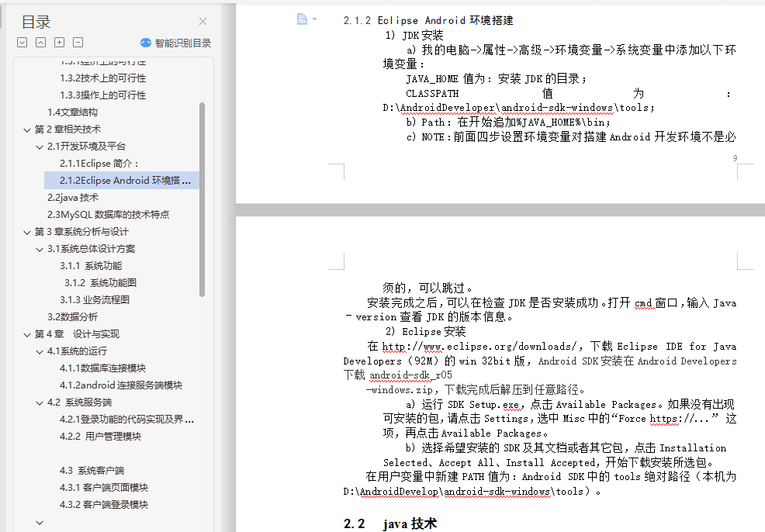Select 4.2 系统服务端 outline entry
Image resolution: width=765 pixels, height=532 pixels.
(x=79, y=402)
